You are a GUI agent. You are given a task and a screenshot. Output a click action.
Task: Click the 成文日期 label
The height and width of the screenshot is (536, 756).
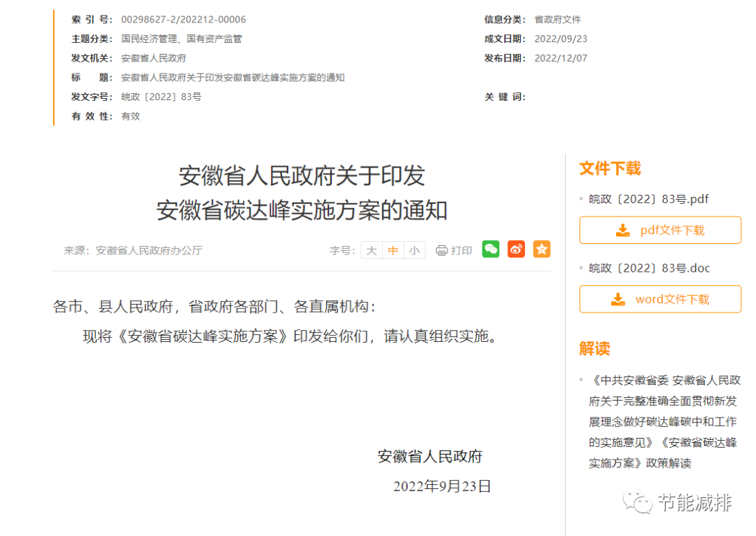click(x=505, y=39)
